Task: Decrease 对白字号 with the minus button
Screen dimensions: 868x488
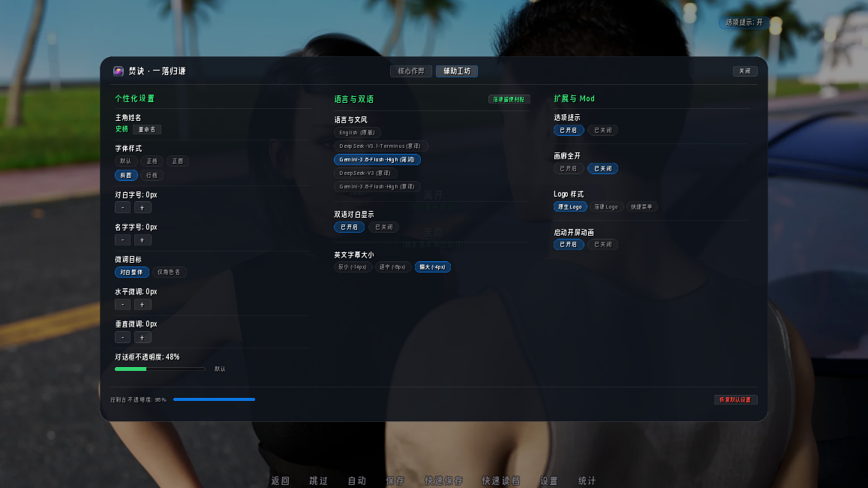Action: [x=123, y=208]
